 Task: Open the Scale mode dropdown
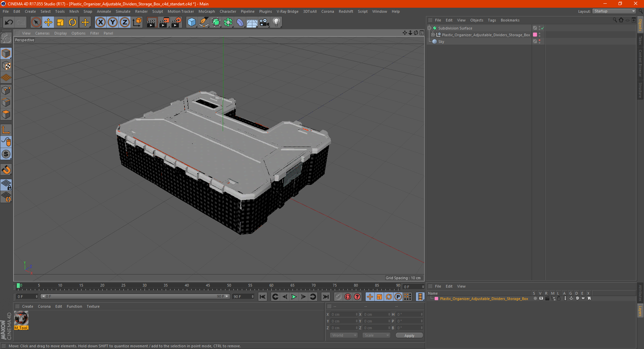(x=376, y=335)
